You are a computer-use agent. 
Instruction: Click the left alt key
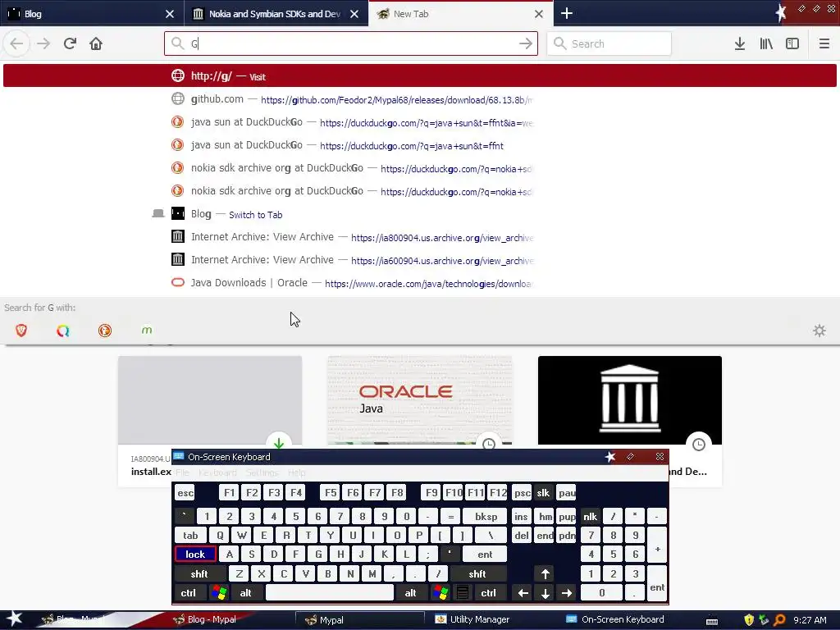point(246,592)
